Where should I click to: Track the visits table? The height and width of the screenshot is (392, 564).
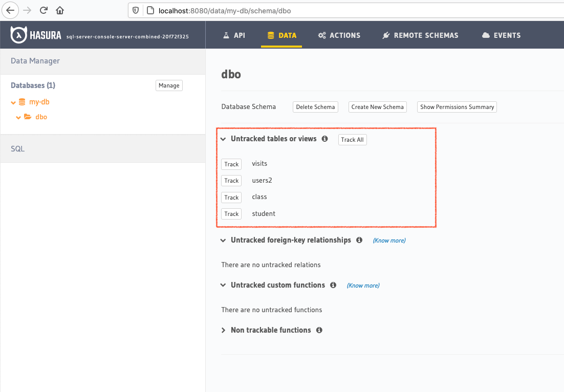231,164
